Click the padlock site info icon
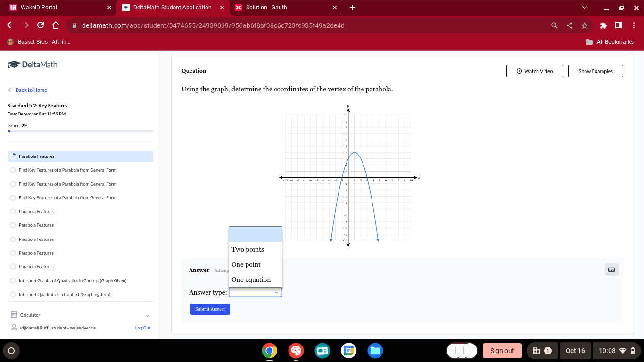This screenshot has height=362, width=644. point(74,25)
